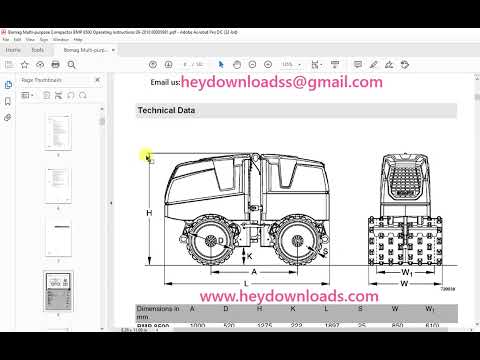Open the Bookmarks panel icon
This screenshot has height=360, width=480.
coord(8,101)
